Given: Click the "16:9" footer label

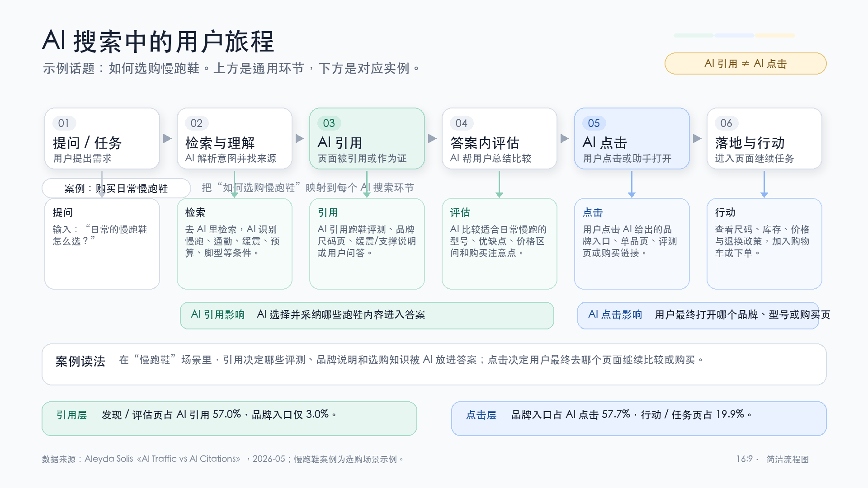Looking at the screenshot, I should (745, 459).
